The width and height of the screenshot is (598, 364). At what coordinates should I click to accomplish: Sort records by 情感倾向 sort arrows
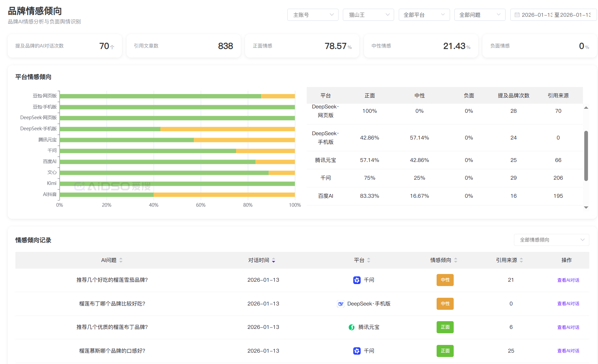[455, 260]
